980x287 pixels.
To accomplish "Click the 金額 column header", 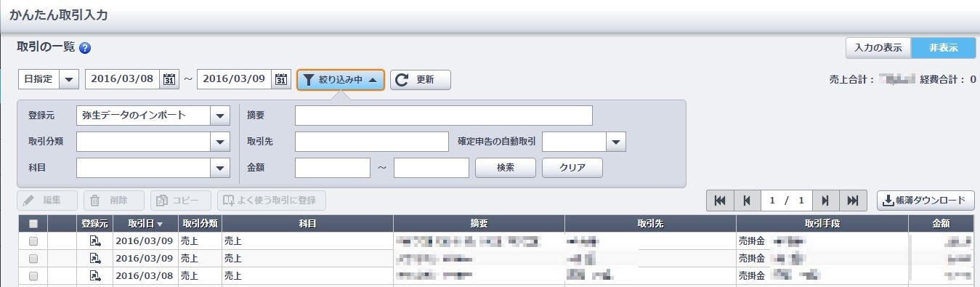I will 941,224.
